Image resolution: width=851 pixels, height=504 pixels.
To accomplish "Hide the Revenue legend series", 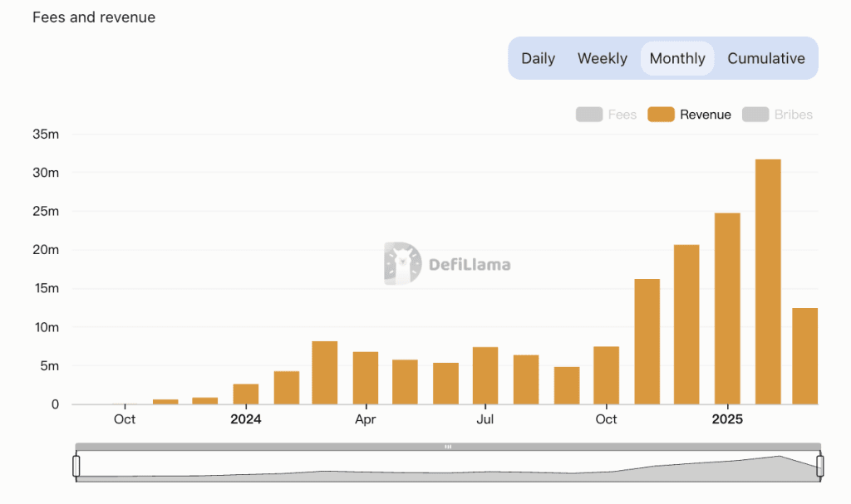I will point(705,115).
